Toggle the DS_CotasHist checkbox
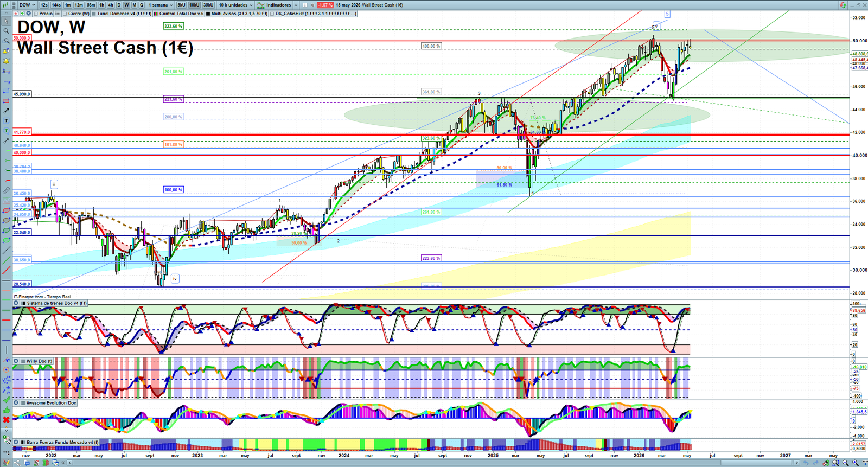Image resolution: width=868 pixels, height=467 pixels. coord(272,14)
